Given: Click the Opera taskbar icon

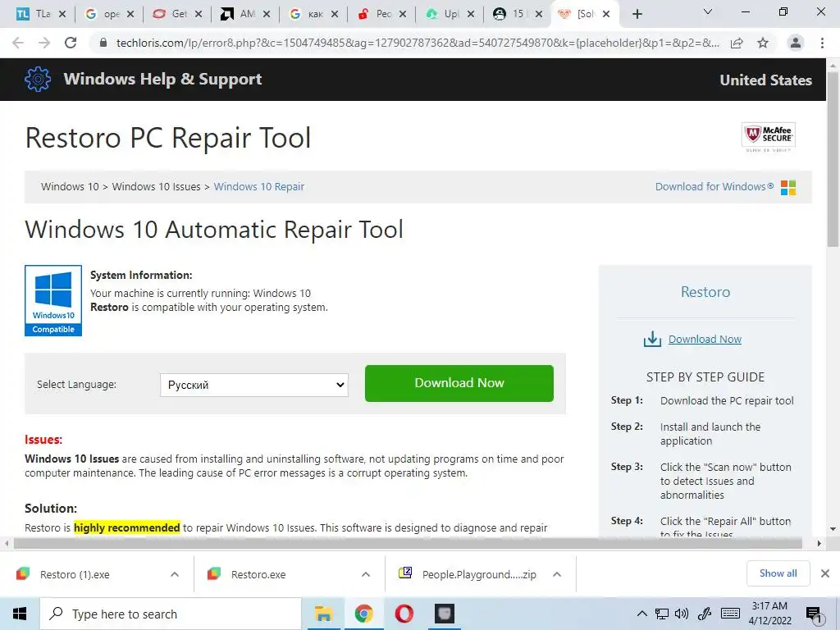Looking at the screenshot, I should 404,614.
